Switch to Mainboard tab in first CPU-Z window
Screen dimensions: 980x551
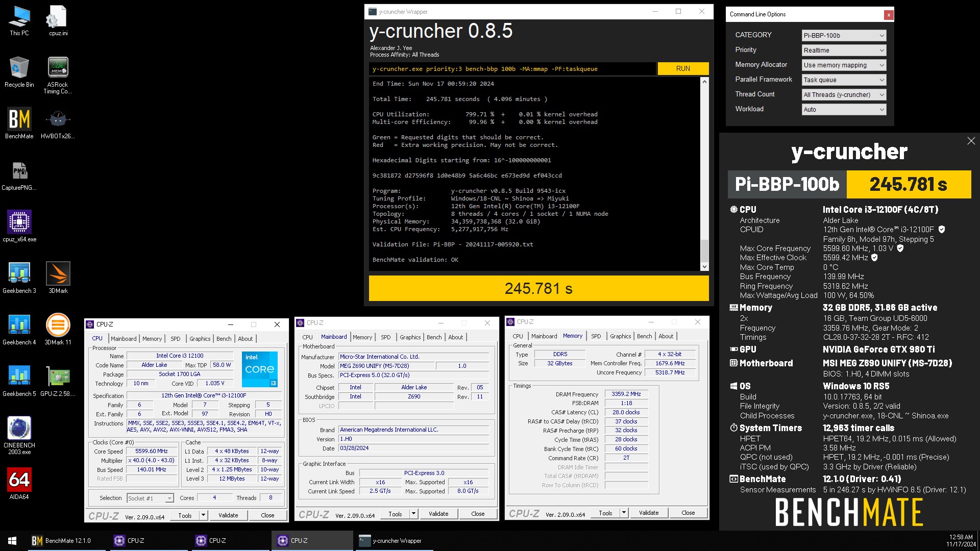click(x=124, y=339)
